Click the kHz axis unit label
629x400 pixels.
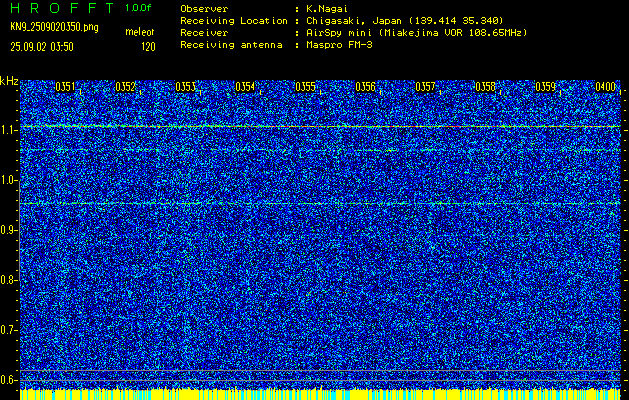point(9,81)
